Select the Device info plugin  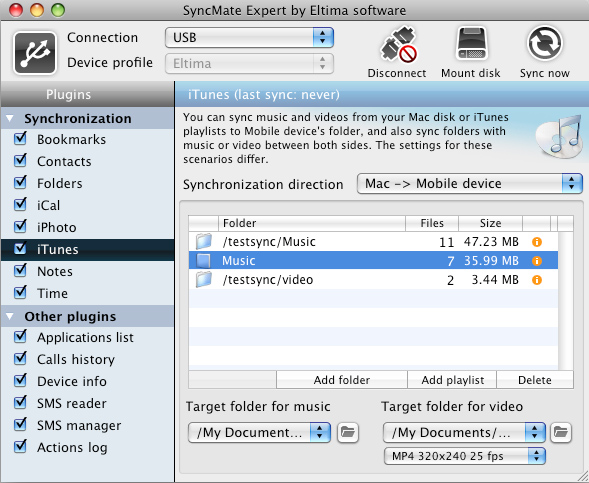[72, 382]
